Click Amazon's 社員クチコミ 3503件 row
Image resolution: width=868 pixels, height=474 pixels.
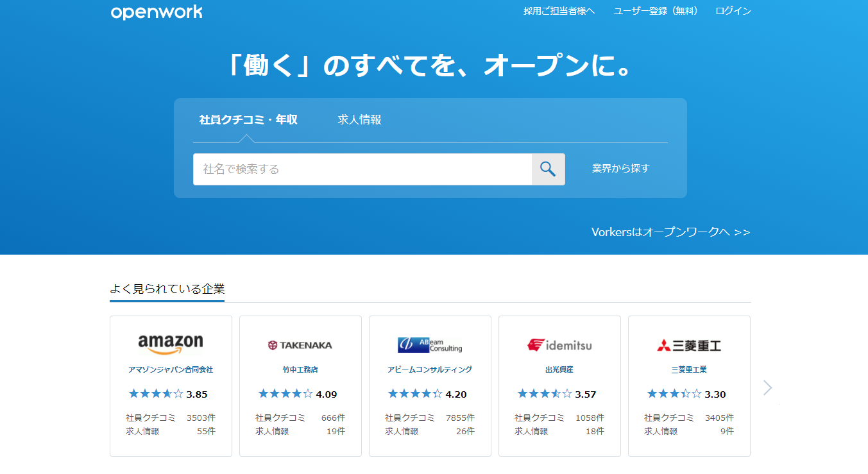click(x=171, y=418)
